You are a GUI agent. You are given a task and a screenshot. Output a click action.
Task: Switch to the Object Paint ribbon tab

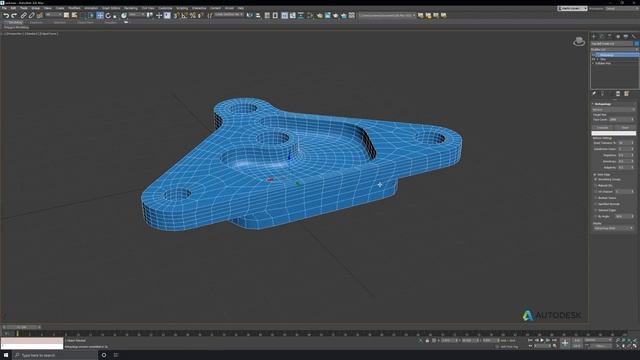[x=85, y=22]
